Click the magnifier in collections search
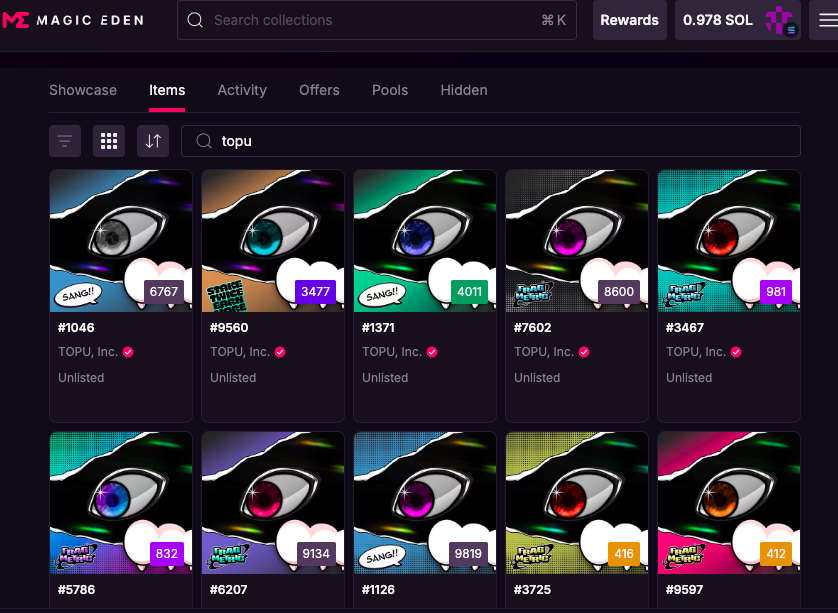 tap(195, 20)
